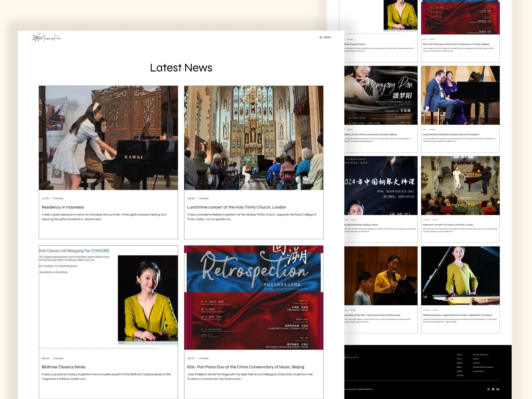Open the Lunchtime concert at Holy Trinity Church title
The height and width of the screenshot is (399, 532).
pos(236,207)
